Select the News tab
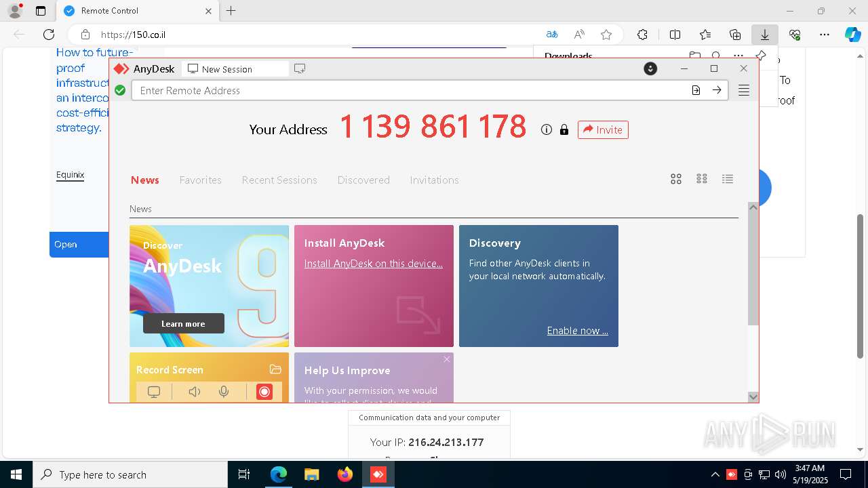868x488 pixels. [x=145, y=180]
